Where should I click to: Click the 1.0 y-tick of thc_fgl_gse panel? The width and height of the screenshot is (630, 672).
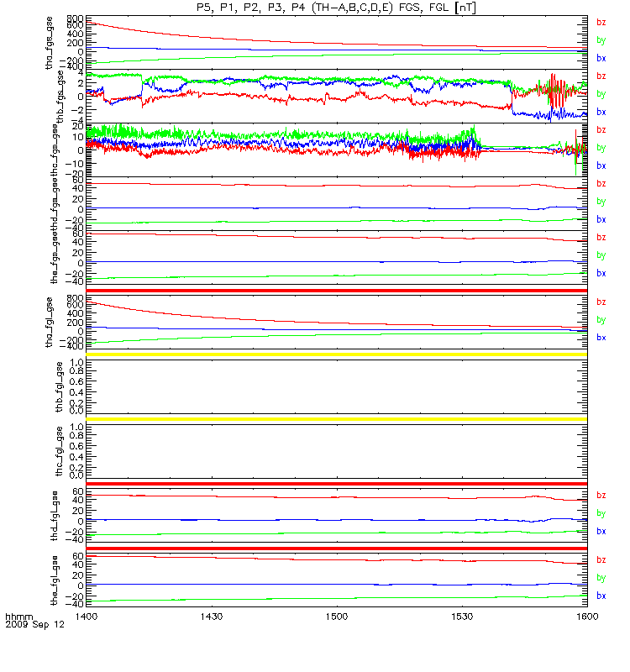click(x=76, y=428)
